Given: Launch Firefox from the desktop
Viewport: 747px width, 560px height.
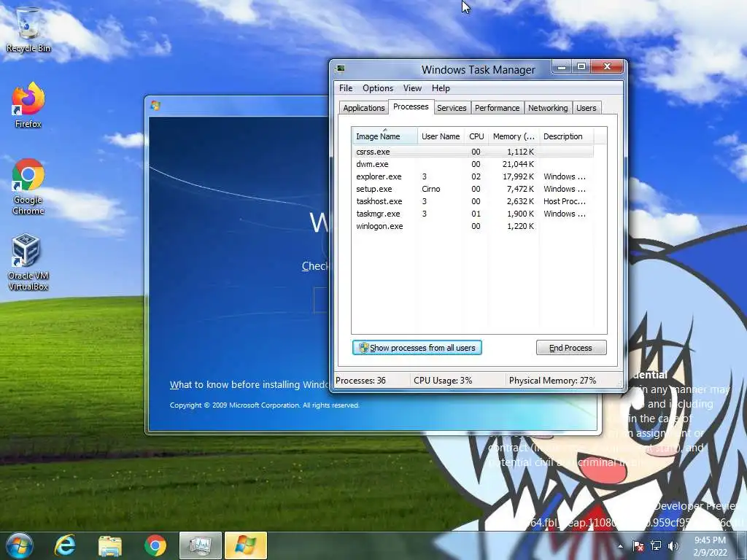Looking at the screenshot, I should 28,105.
